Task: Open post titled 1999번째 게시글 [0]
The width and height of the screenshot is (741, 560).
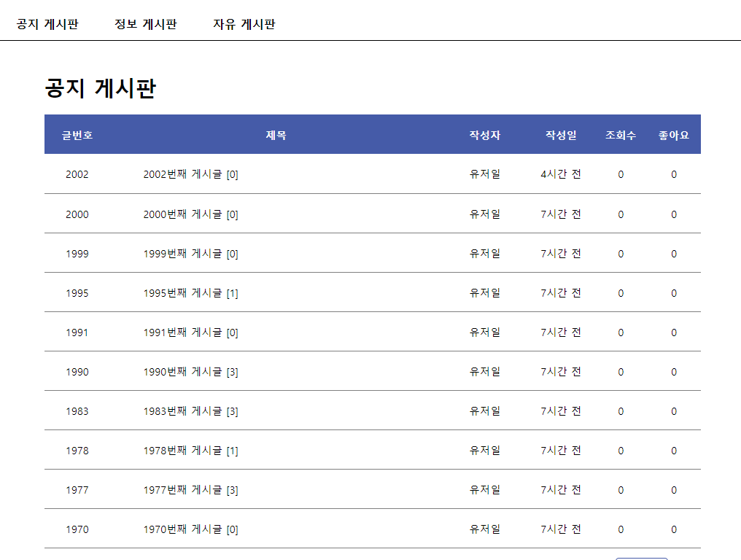Action: tap(190, 254)
